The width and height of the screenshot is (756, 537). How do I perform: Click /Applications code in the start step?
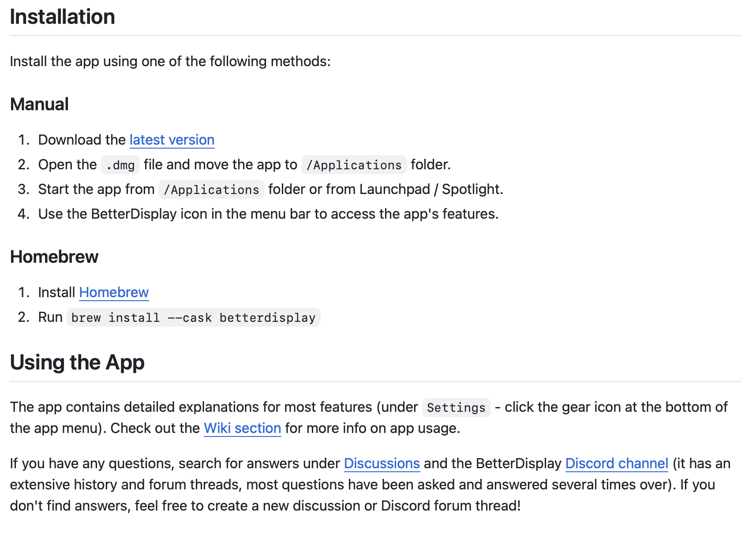[x=212, y=190]
